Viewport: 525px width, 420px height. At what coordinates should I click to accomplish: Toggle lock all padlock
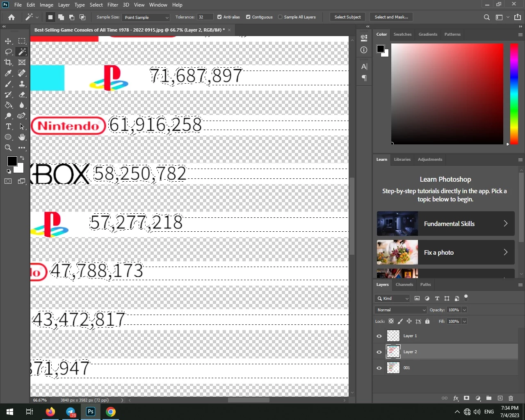tap(427, 322)
